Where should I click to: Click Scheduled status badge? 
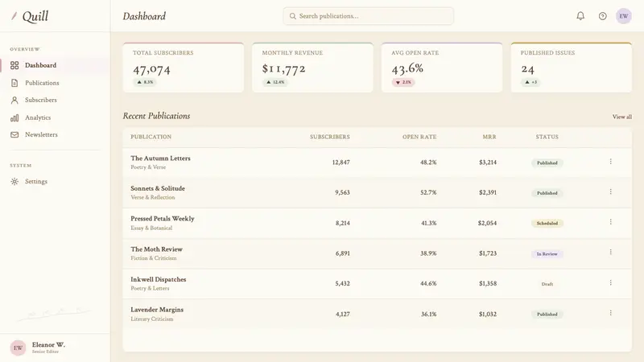tap(547, 224)
